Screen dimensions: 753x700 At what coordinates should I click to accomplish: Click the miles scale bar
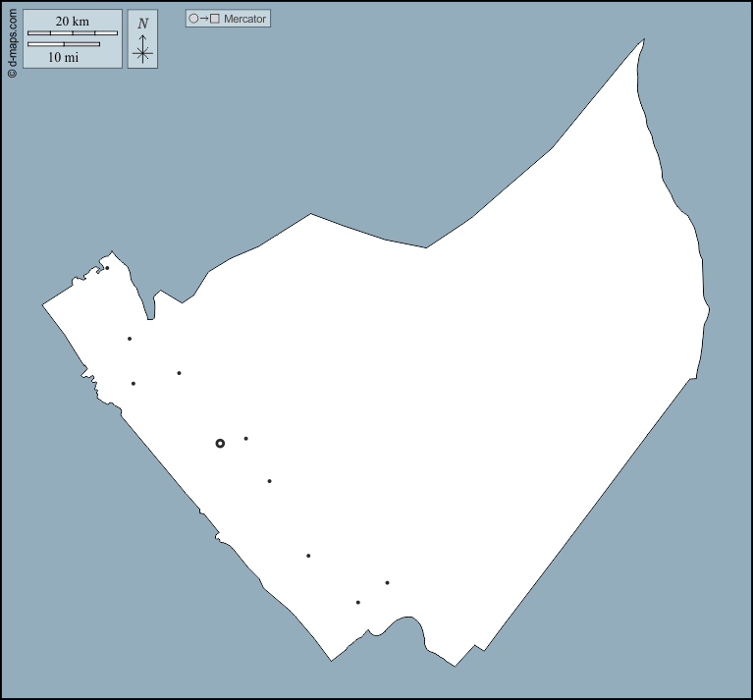point(64,44)
